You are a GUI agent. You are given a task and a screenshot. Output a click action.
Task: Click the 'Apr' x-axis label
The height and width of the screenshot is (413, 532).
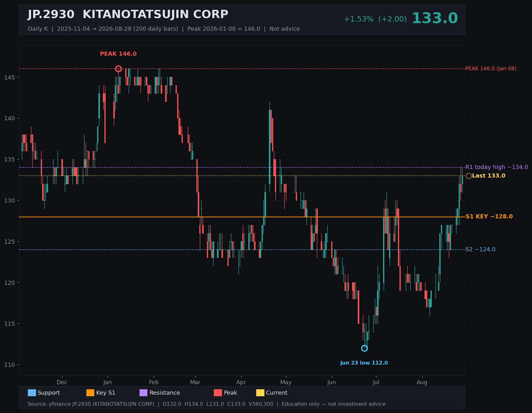click(241, 382)
